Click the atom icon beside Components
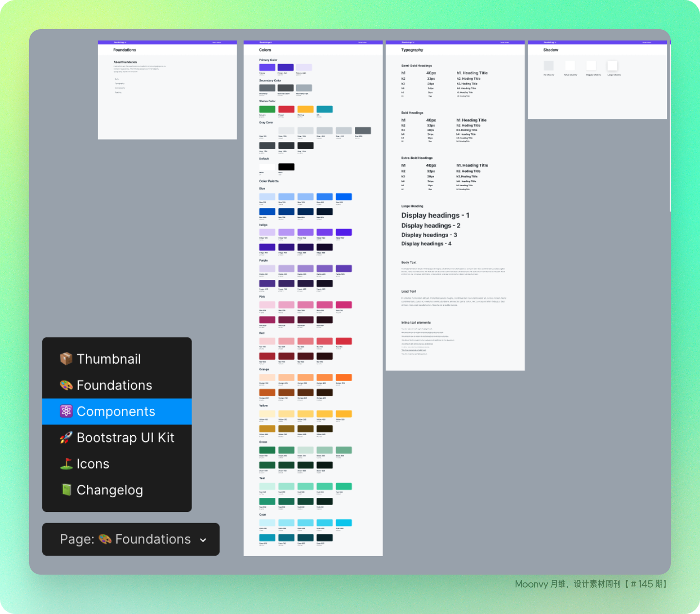Image resolution: width=700 pixels, height=614 pixels. tap(66, 411)
